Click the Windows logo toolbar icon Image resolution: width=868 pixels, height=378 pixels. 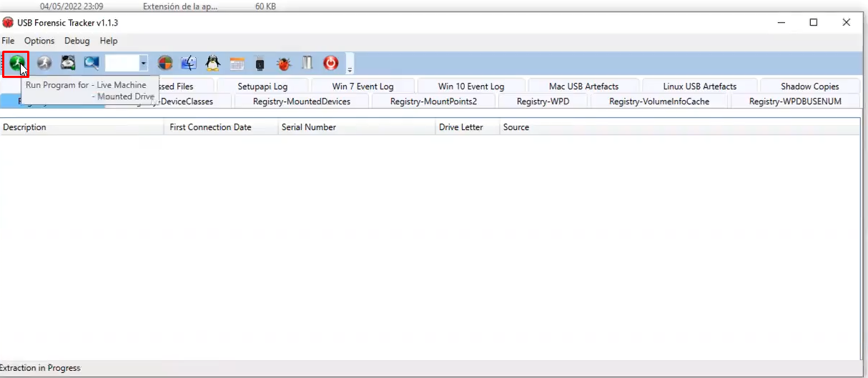(x=165, y=64)
